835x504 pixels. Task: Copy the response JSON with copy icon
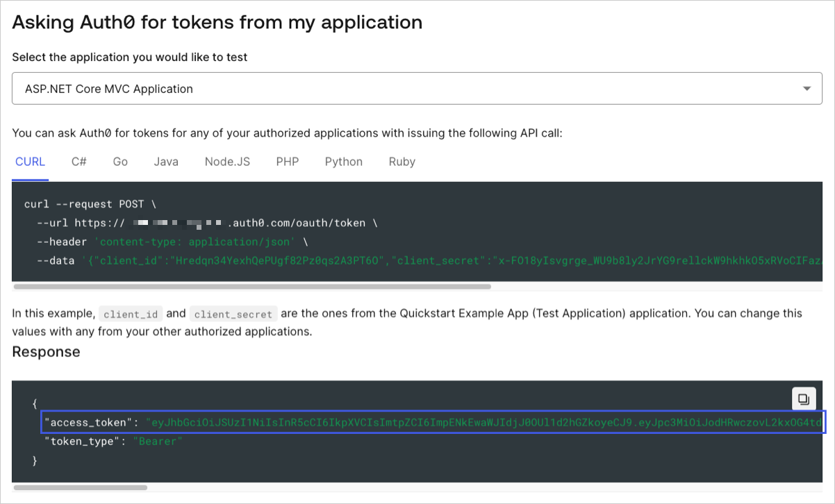803,399
